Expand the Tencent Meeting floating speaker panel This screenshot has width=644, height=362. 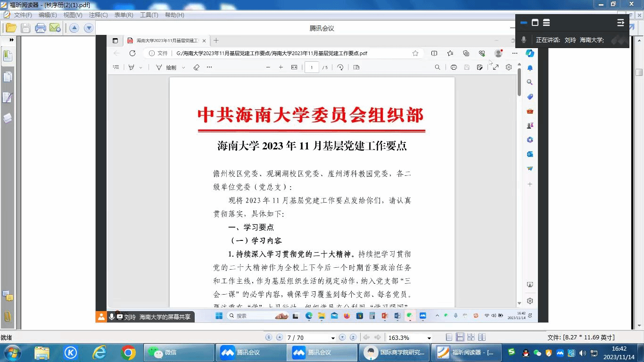point(620,23)
